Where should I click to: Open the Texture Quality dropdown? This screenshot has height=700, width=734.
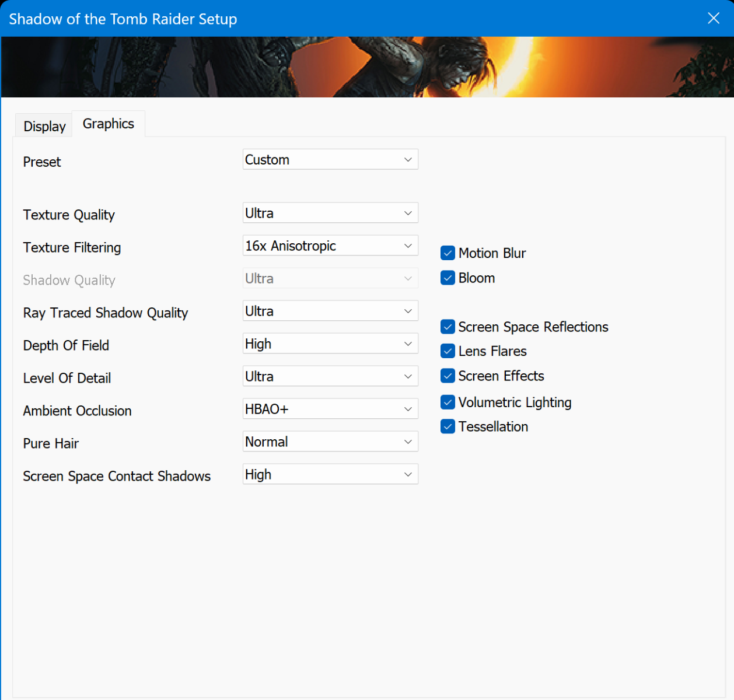coord(330,213)
